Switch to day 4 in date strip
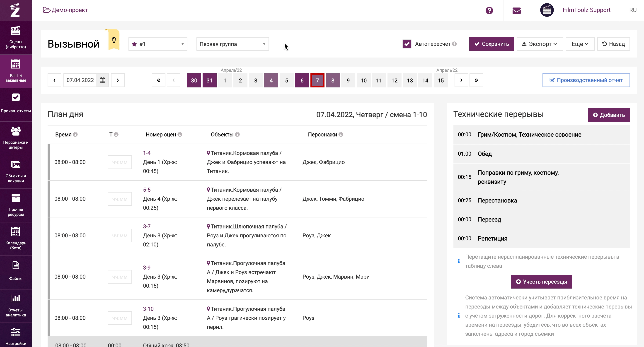 271,80
